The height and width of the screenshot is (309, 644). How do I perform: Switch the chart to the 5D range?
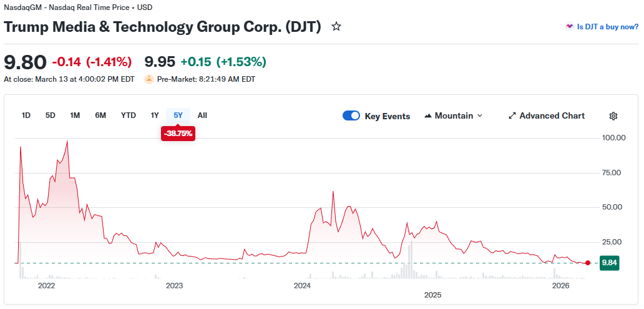(x=50, y=115)
